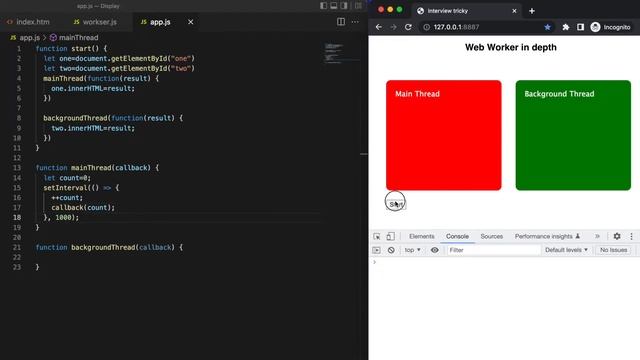This screenshot has width=640, height=360.
Task: Open the Elements DevTools tab
Action: (x=422, y=236)
